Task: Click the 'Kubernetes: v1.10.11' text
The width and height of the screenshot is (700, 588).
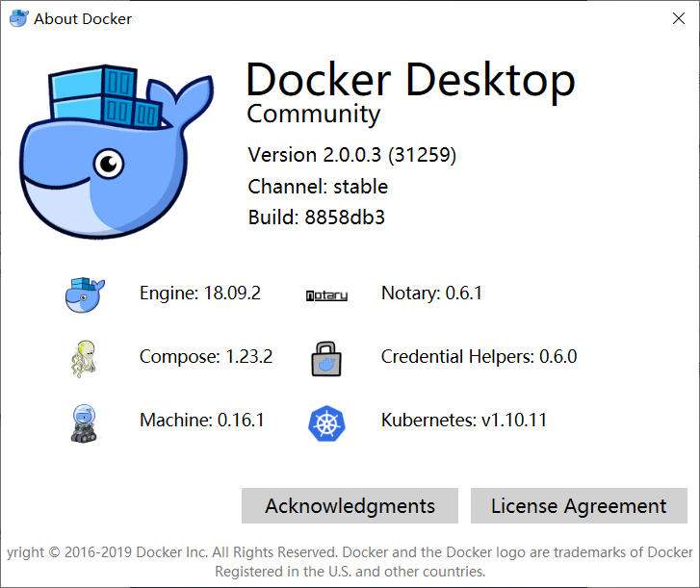Action: pyautogui.click(x=464, y=420)
